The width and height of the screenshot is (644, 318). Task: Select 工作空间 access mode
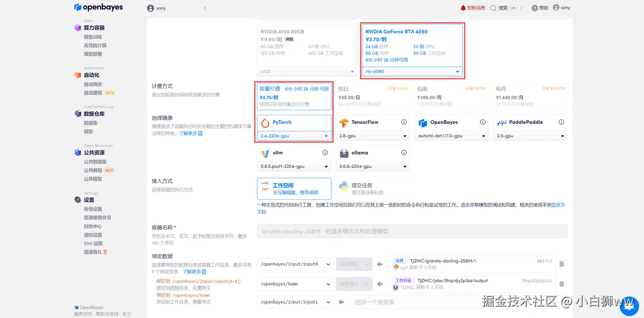[294, 189]
